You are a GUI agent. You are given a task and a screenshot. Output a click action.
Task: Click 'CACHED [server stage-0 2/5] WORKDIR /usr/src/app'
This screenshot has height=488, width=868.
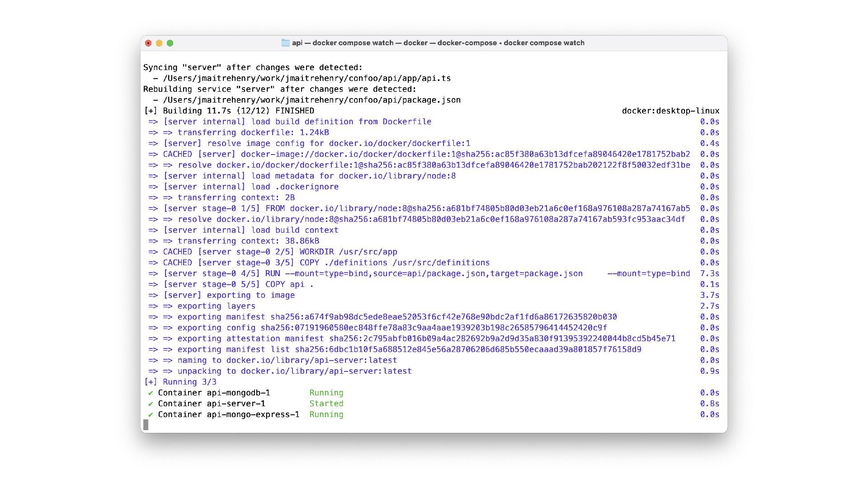tap(273, 252)
